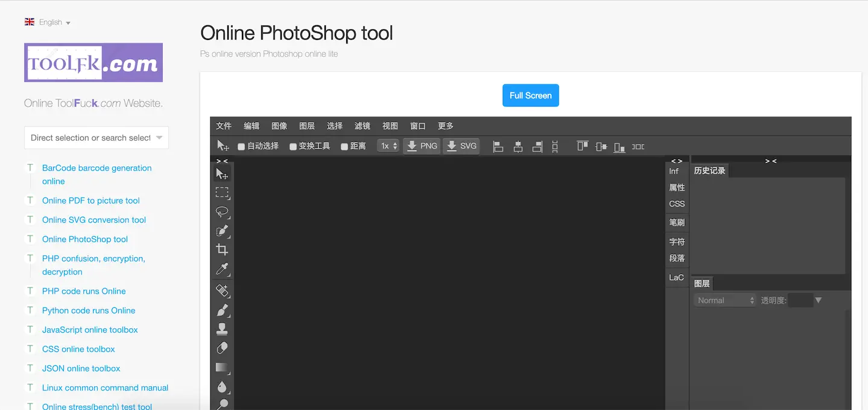
Task: Open the English language dropdown
Action: 48,22
